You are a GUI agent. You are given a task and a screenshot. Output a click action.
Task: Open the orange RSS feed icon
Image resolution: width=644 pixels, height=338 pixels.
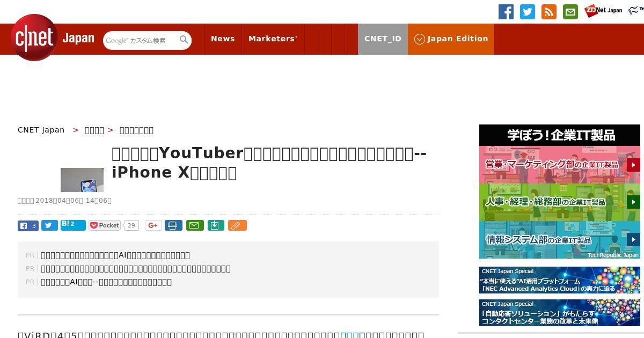(x=549, y=12)
